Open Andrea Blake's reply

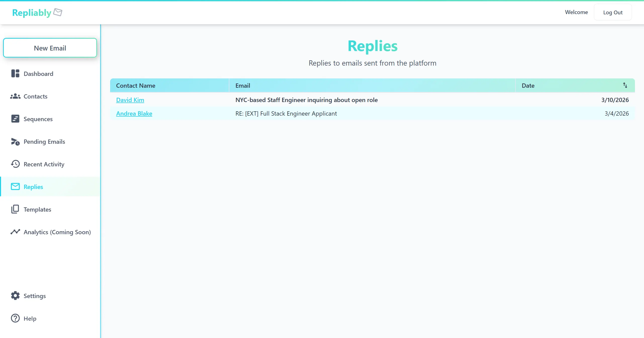[134, 113]
